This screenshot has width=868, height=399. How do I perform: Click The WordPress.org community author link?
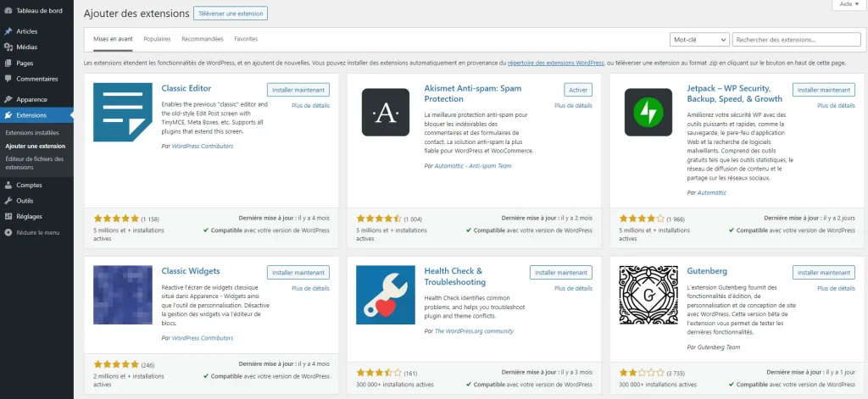[474, 331]
